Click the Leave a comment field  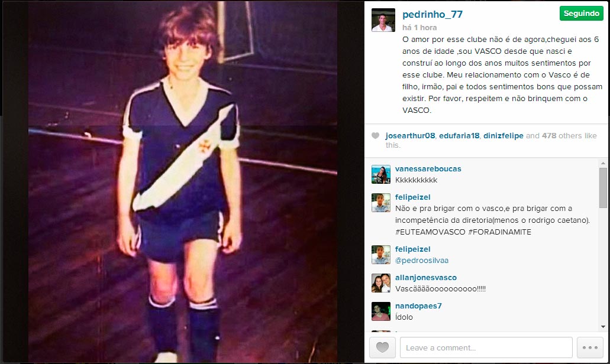pos(486,347)
